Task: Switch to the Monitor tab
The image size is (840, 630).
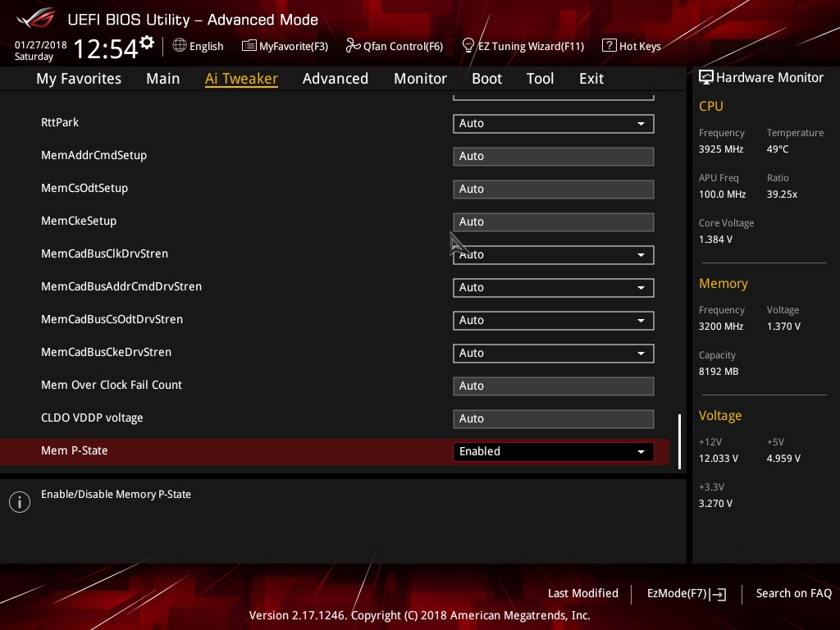Action: 421,79
